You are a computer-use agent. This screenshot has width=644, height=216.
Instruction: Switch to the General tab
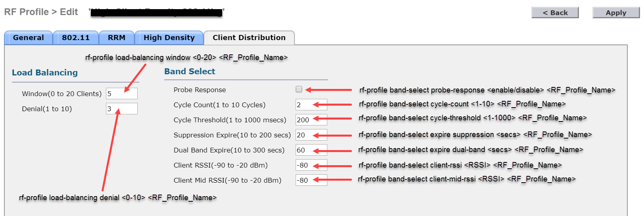tap(28, 38)
